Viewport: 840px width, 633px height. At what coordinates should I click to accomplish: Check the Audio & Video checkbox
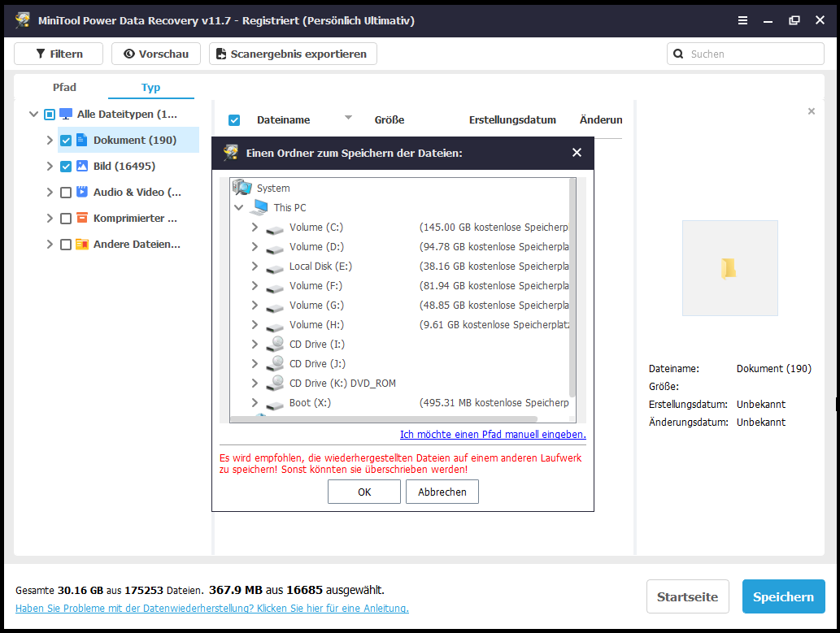point(66,193)
